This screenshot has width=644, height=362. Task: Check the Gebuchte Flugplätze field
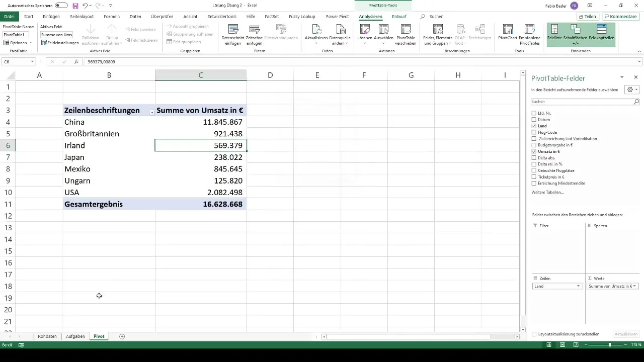pyautogui.click(x=534, y=170)
